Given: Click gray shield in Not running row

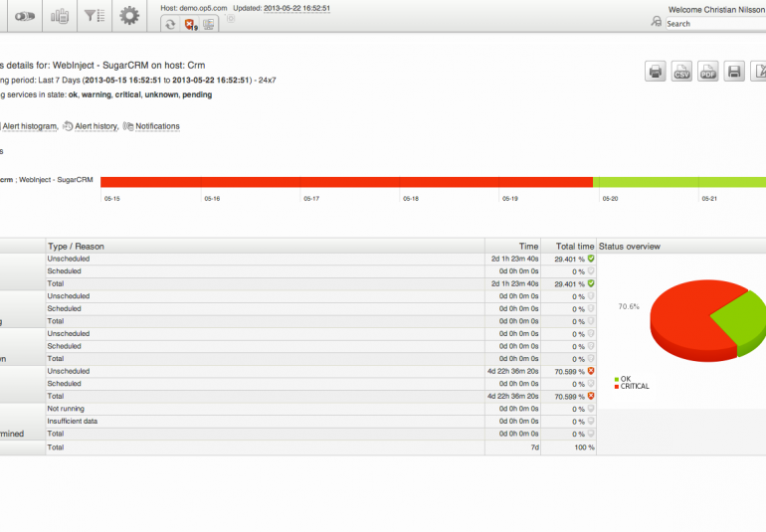Looking at the screenshot, I should [x=591, y=409].
